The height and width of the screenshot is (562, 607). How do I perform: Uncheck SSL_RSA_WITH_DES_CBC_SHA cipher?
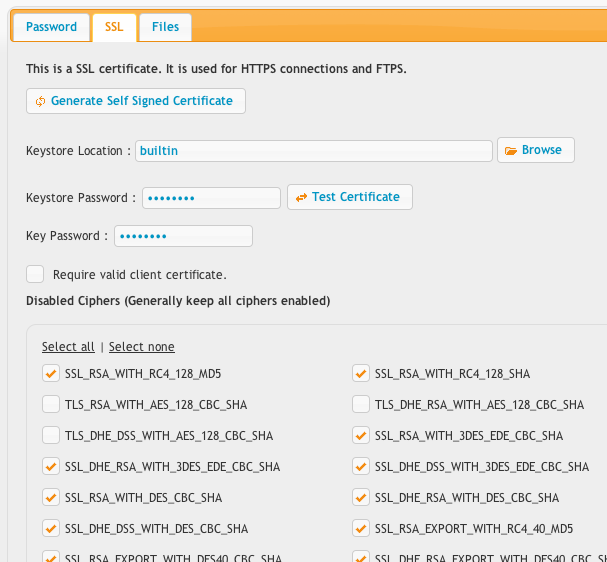51,497
